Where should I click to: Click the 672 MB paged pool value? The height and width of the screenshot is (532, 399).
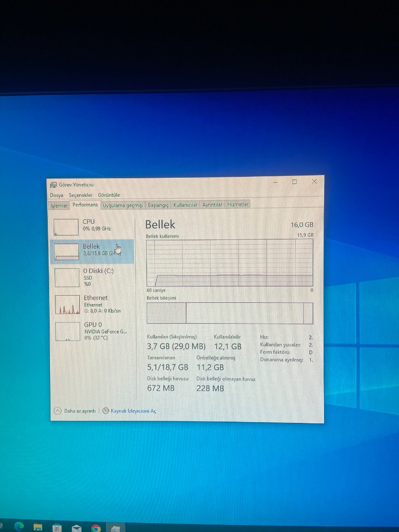tap(161, 388)
